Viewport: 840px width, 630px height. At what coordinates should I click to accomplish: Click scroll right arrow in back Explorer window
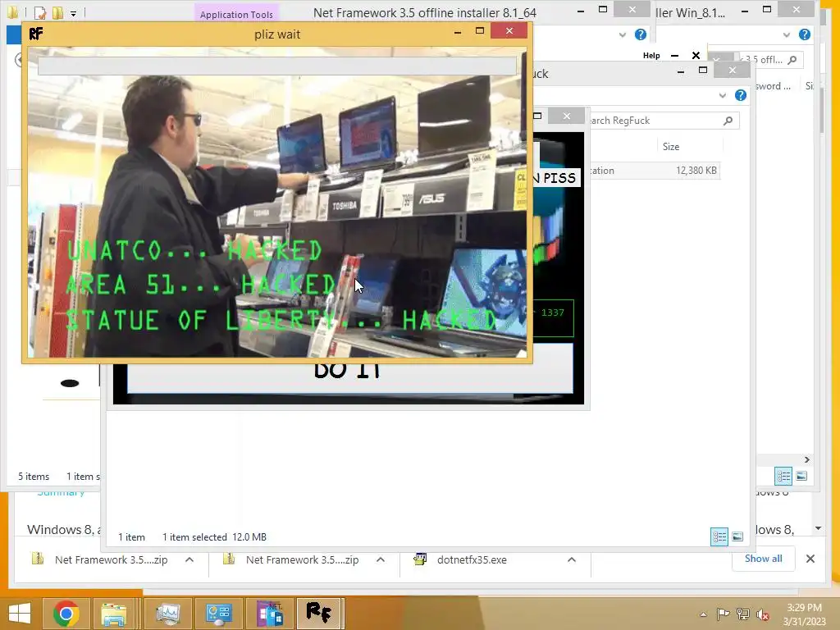pyautogui.click(x=807, y=459)
